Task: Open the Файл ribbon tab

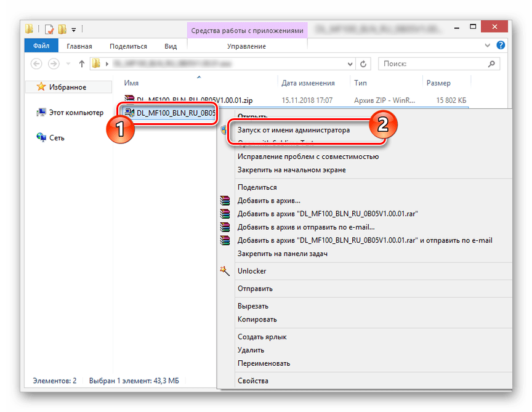Action: [41, 46]
